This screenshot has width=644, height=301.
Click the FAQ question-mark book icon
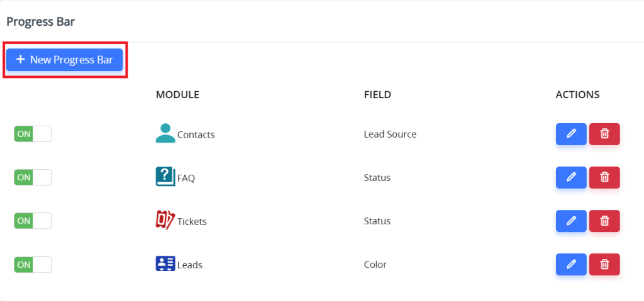[165, 177]
